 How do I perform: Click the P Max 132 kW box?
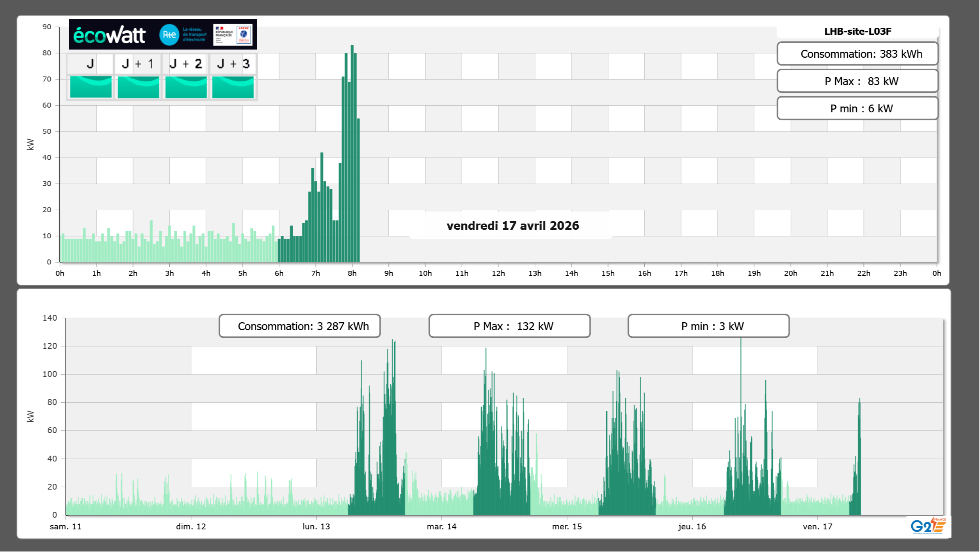(x=509, y=326)
